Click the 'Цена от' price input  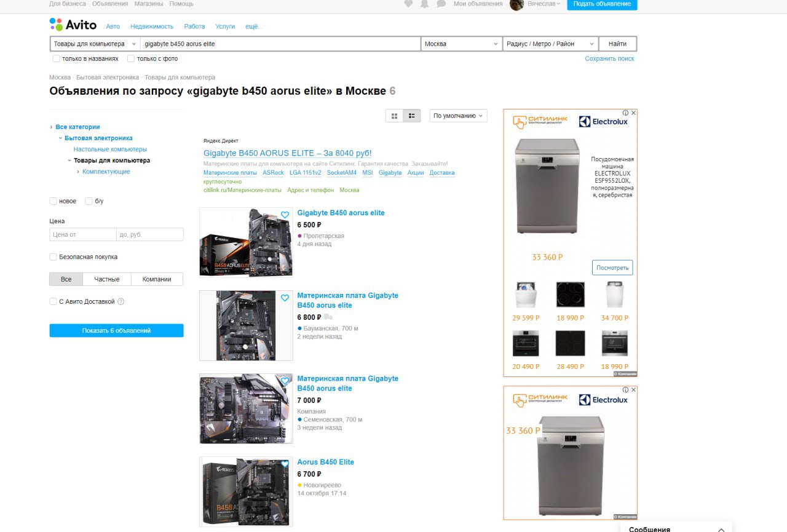[83, 234]
